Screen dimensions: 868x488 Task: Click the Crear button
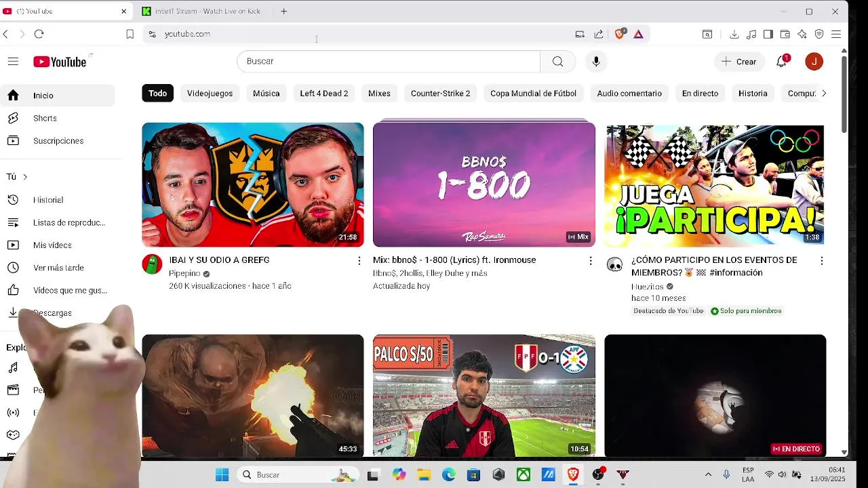tap(738, 62)
